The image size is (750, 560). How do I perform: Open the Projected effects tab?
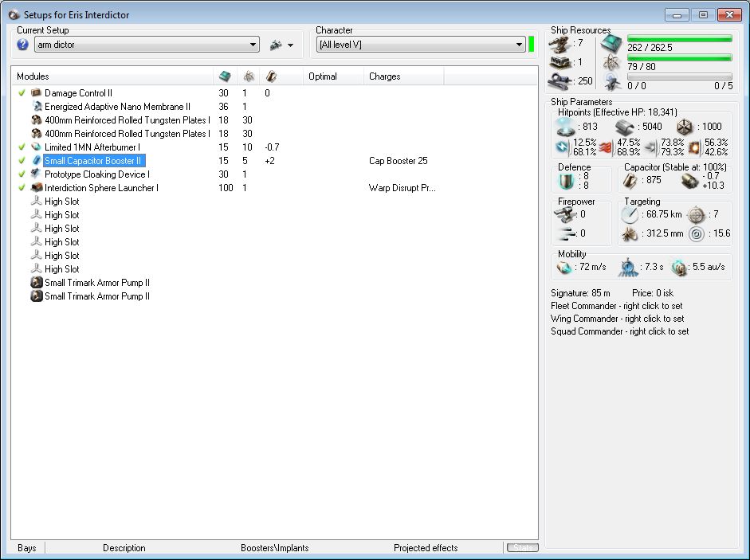[x=426, y=547]
